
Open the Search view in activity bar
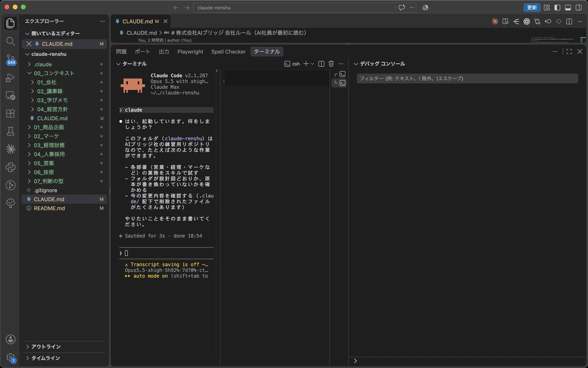10,41
